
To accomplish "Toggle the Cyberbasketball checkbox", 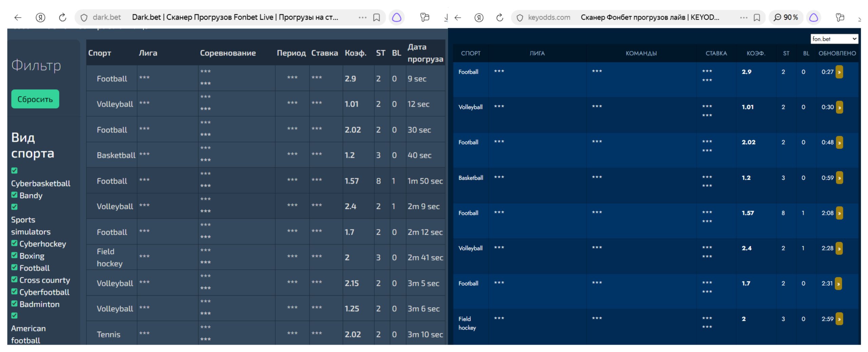I will coord(14,171).
